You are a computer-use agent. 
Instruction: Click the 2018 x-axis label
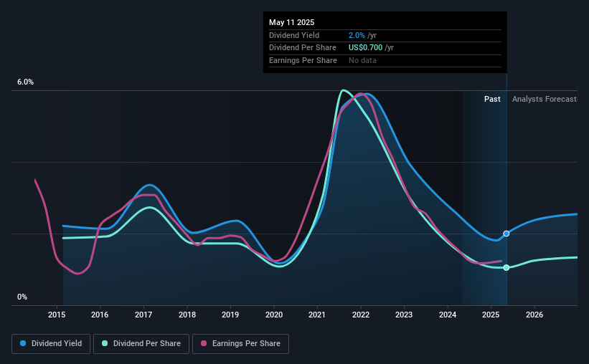coord(187,315)
